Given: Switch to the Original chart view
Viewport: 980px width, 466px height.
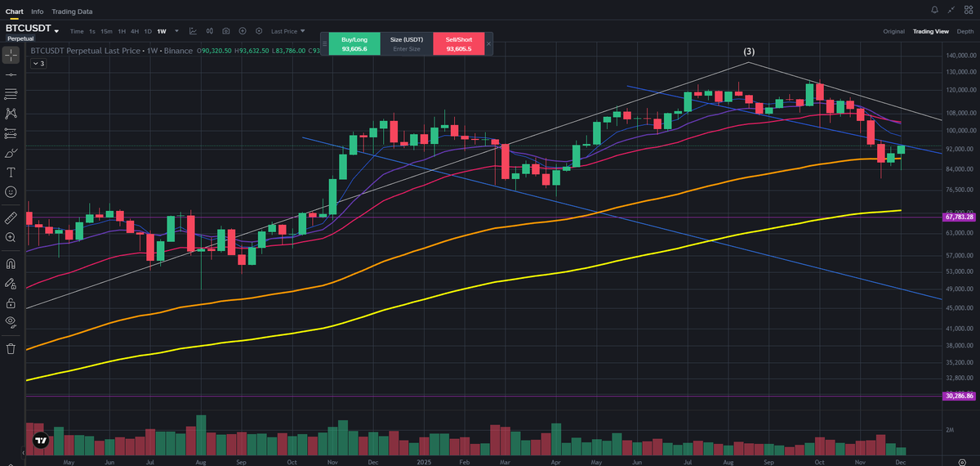Looking at the screenshot, I should [x=893, y=31].
